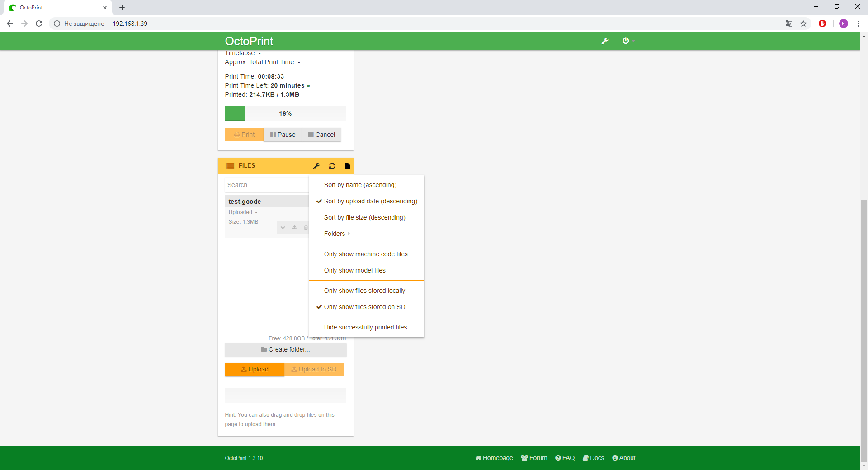Click the download icon for test.gcode
868x470 pixels.
coord(294,227)
